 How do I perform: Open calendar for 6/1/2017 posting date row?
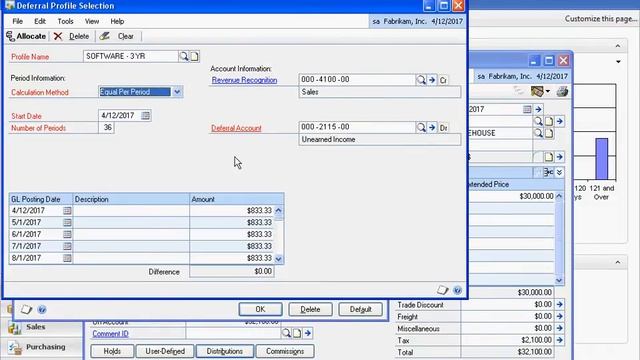(67, 234)
